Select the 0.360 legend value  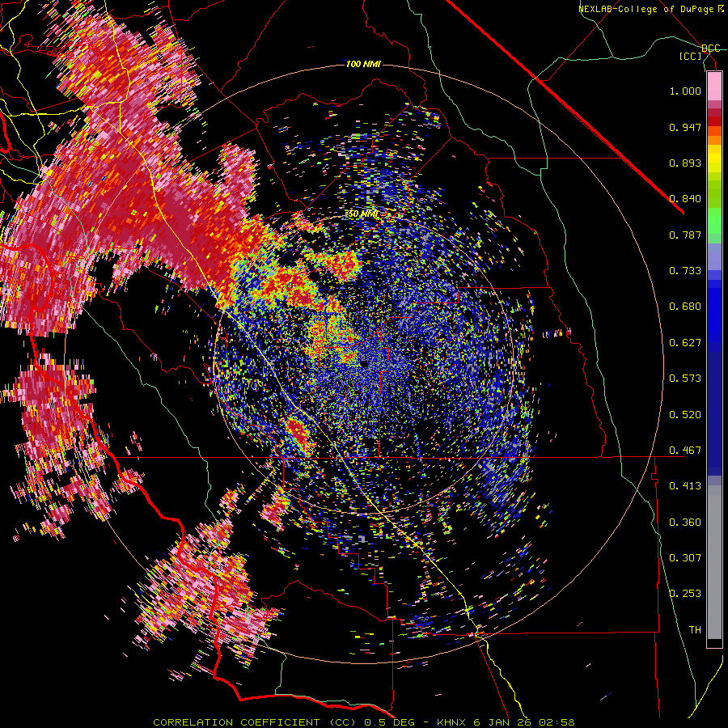pyautogui.click(x=685, y=522)
